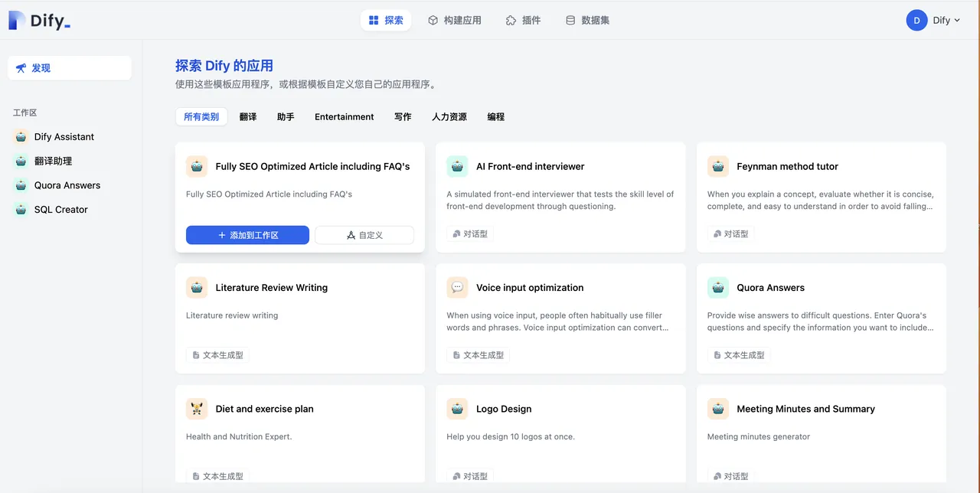Select the 人力资源 category filter
Screen dimensions: 980x493
[449, 117]
